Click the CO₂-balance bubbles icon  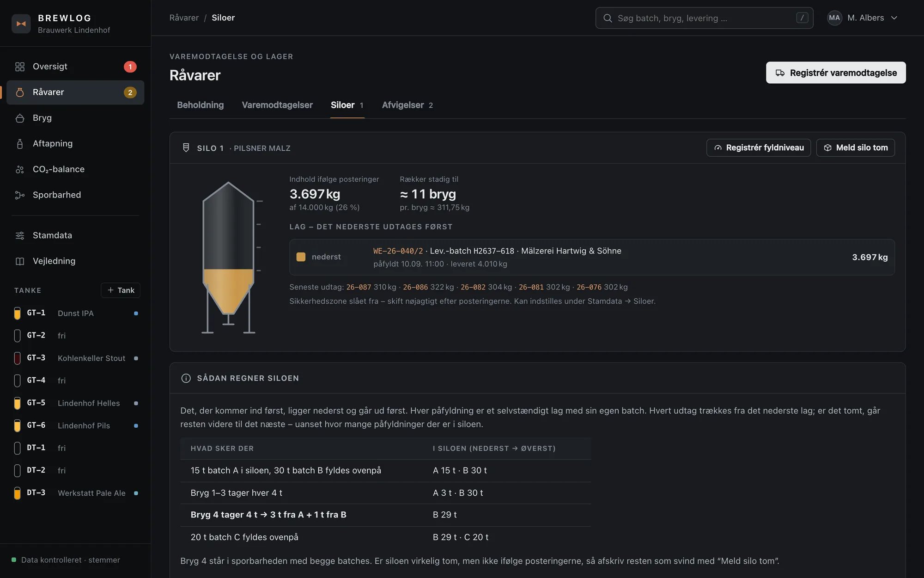click(20, 169)
